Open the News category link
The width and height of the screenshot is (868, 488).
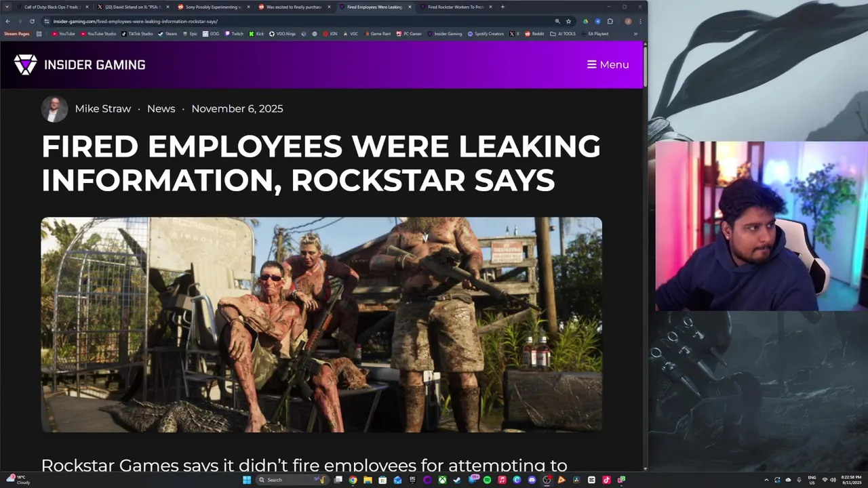(x=161, y=108)
